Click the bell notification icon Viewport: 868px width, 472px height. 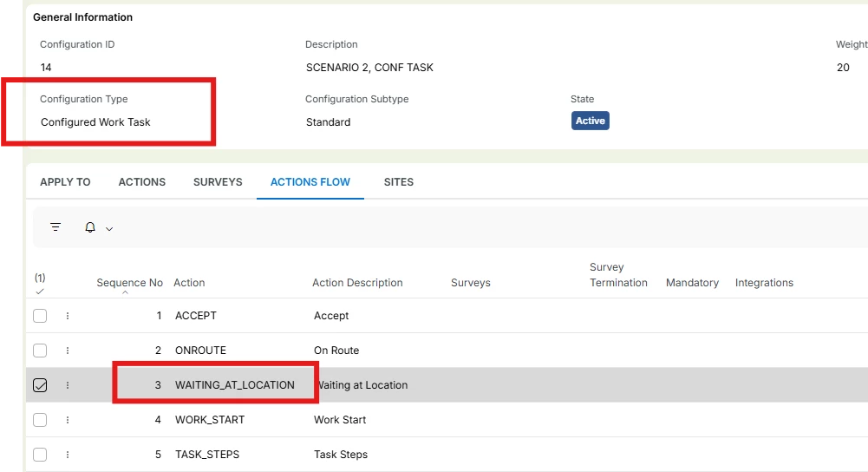click(90, 227)
